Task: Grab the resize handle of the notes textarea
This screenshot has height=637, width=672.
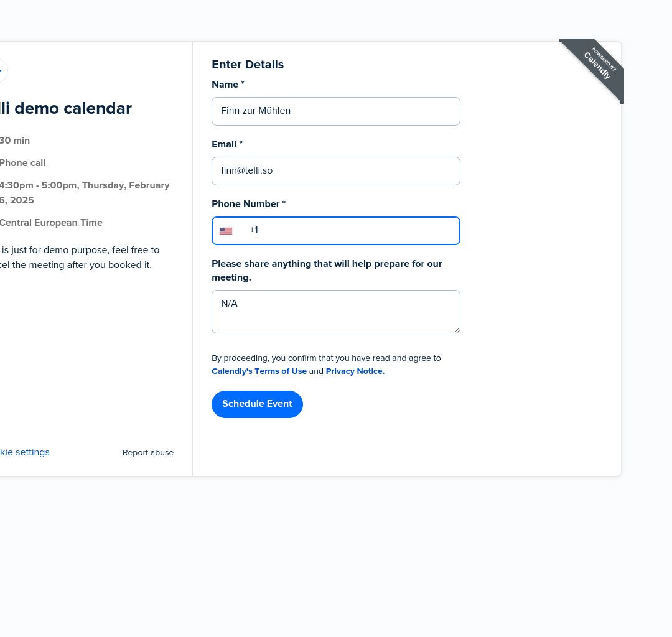Action: [x=457, y=330]
